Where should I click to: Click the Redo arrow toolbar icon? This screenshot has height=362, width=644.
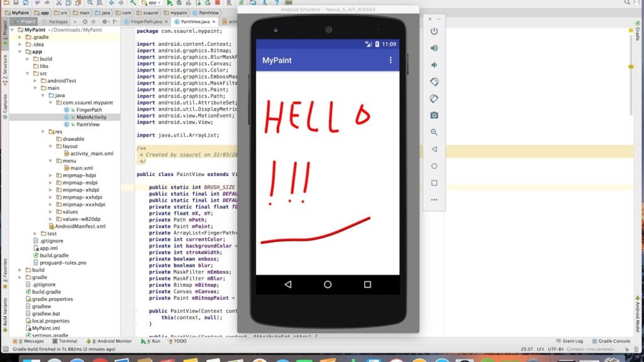pyautogui.click(x=47, y=3)
